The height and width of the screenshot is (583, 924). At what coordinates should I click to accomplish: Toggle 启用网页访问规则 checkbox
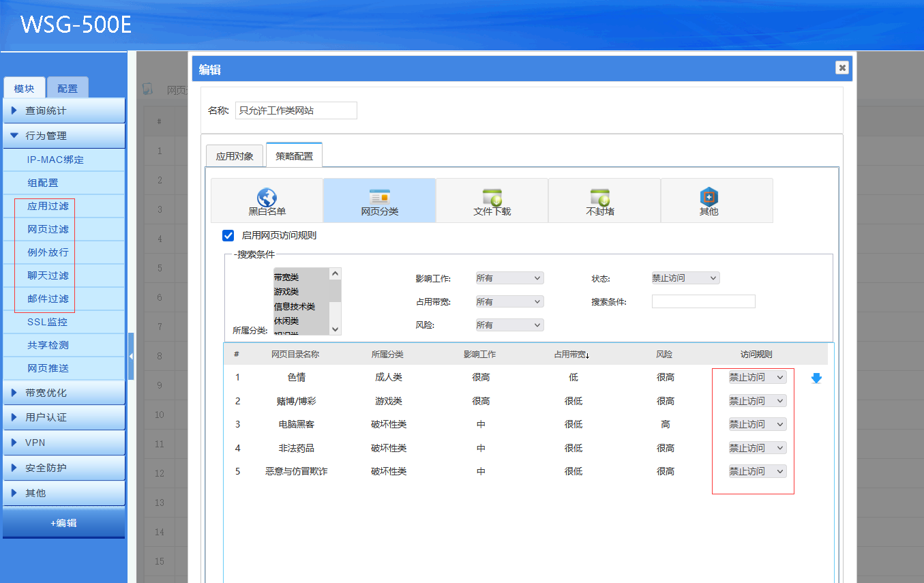tap(228, 235)
